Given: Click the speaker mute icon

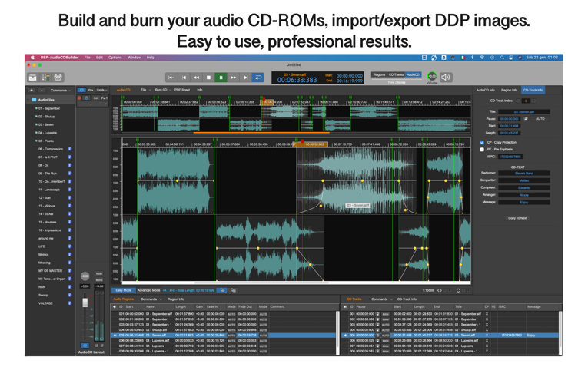Looking at the screenshot, I should point(446,77).
